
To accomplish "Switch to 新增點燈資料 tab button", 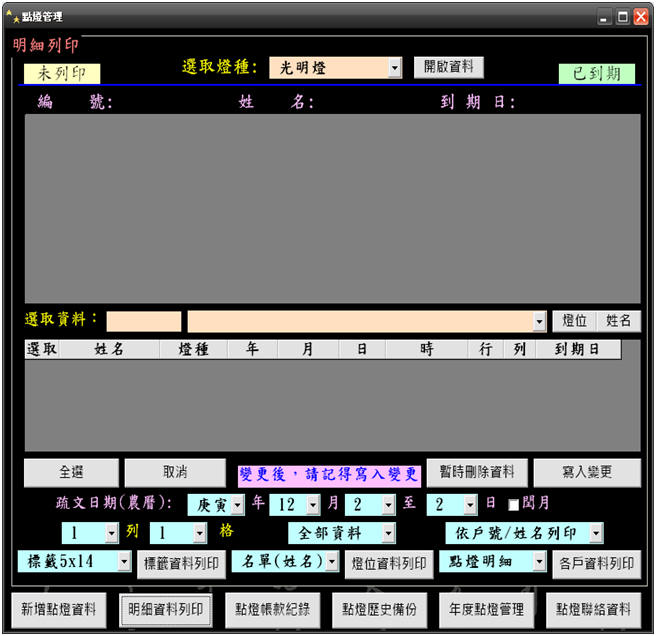I will coord(59,610).
